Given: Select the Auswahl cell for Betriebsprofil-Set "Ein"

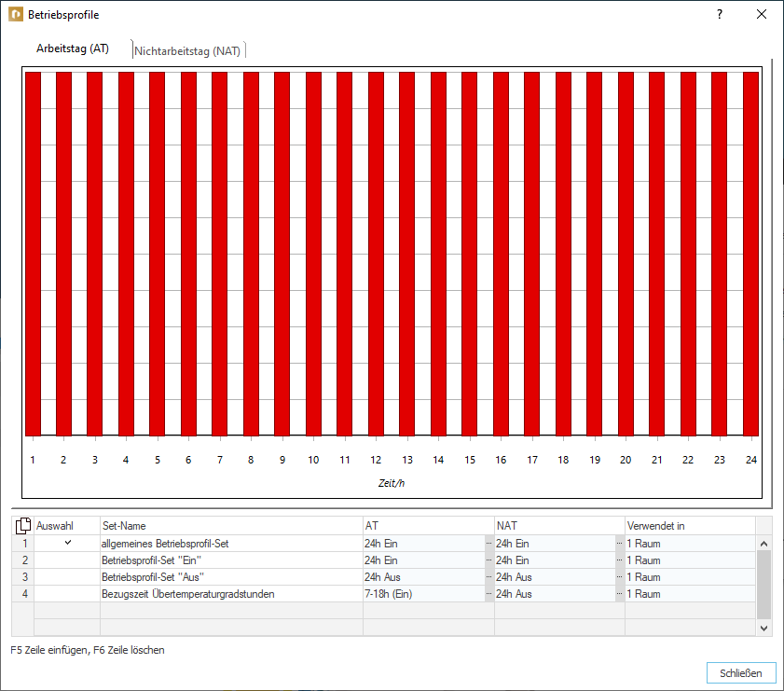Looking at the screenshot, I should [67, 560].
